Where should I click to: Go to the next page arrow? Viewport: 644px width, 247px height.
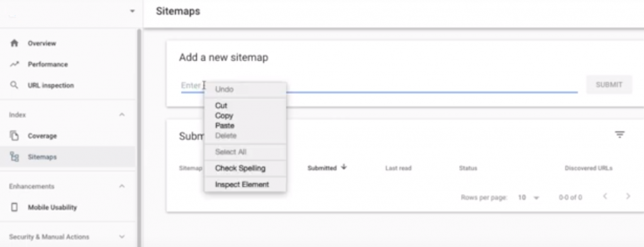point(628,197)
